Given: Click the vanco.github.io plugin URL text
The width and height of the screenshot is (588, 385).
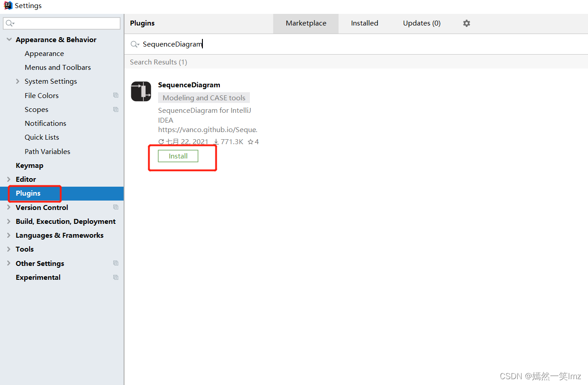Looking at the screenshot, I should 208,130.
